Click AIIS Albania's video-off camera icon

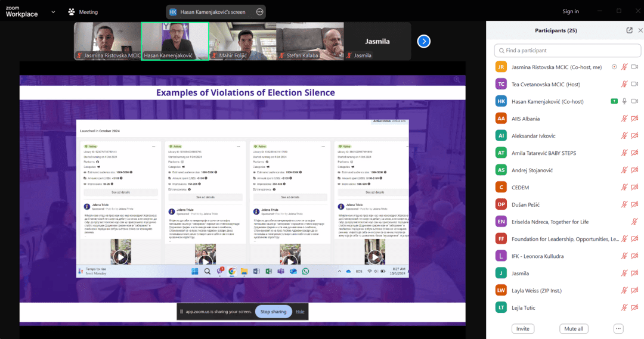pyautogui.click(x=634, y=119)
